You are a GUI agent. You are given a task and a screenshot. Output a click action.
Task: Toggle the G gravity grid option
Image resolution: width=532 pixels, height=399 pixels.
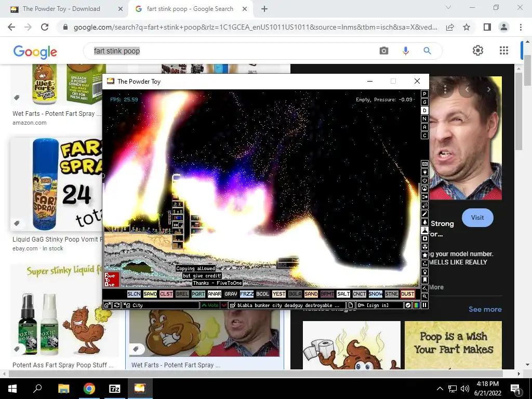pos(424,102)
